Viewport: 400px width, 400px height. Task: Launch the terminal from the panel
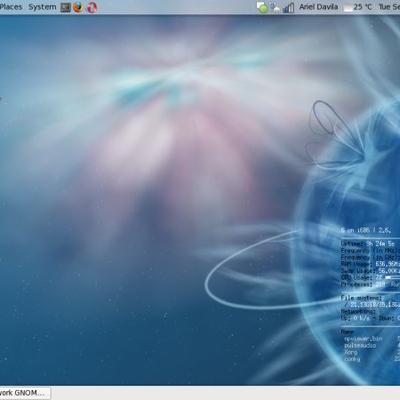(66, 8)
